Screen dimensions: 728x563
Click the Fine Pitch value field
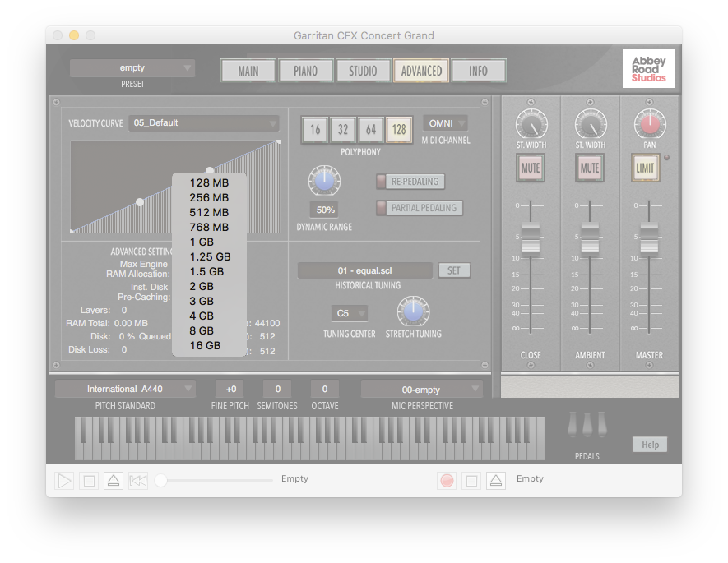pyautogui.click(x=231, y=389)
